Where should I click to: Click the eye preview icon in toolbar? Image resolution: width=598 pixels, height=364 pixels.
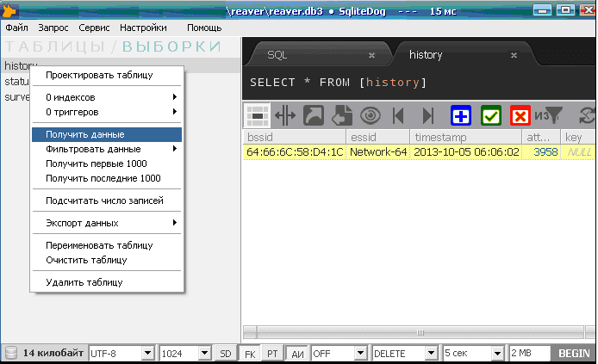pyautogui.click(x=371, y=115)
